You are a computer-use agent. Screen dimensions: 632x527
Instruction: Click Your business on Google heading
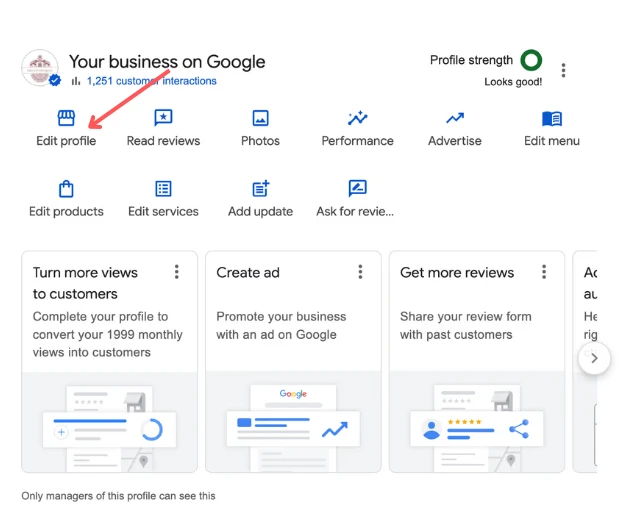pyautogui.click(x=167, y=62)
